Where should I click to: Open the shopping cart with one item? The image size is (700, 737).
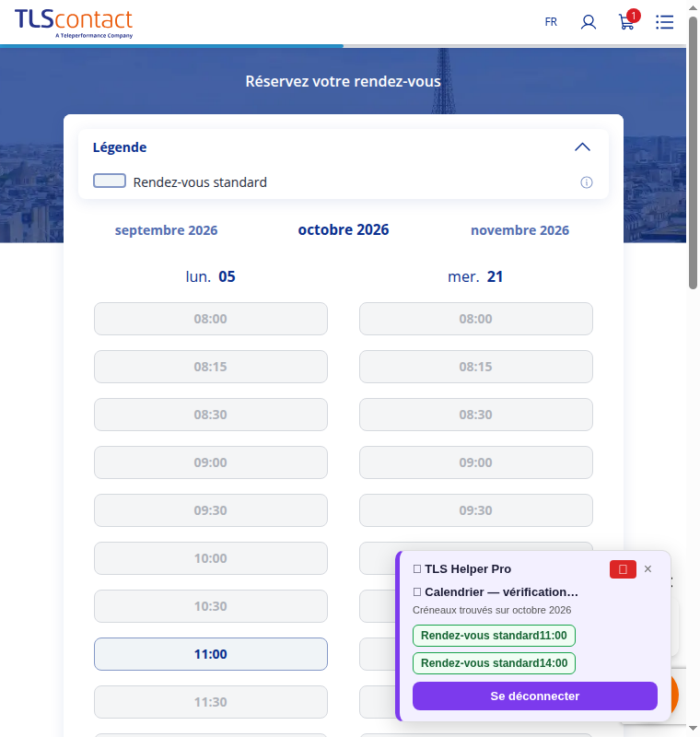(628, 20)
